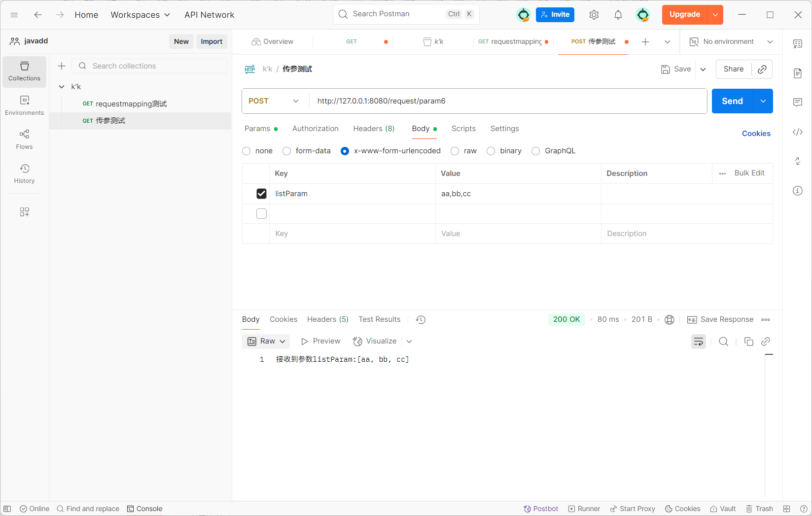Image resolution: width=812 pixels, height=516 pixels.
Task: Open the comments panel icon
Action: coord(798,103)
